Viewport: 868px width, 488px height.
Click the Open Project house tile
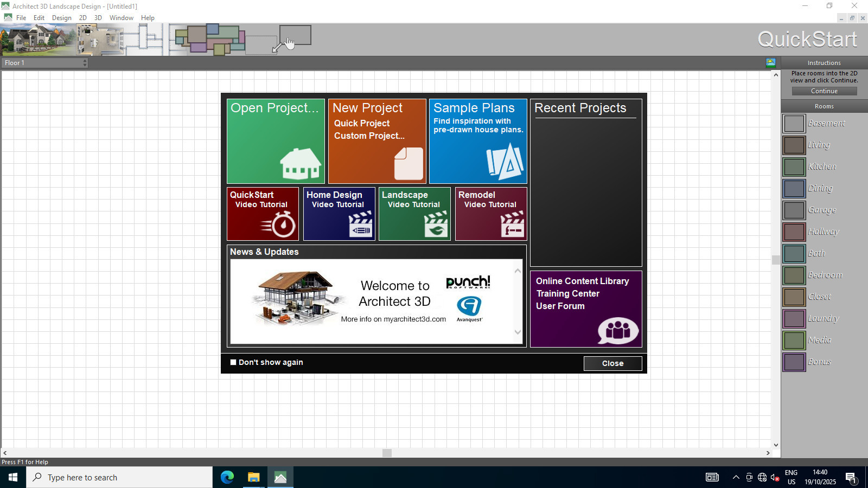click(x=276, y=141)
